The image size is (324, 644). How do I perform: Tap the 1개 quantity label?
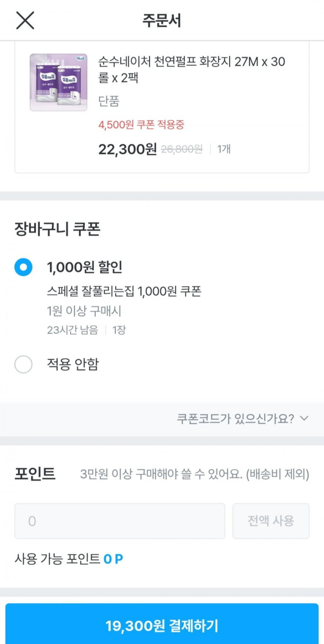tap(224, 149)
